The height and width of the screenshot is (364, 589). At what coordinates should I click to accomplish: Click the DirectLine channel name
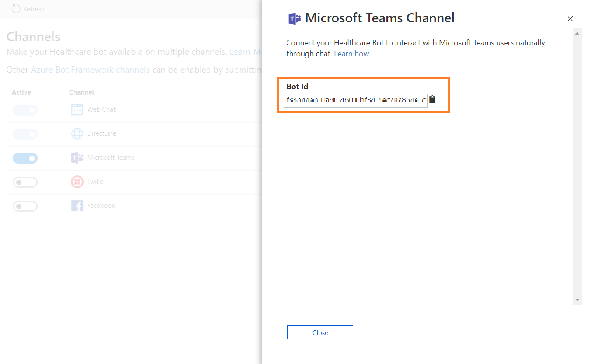[x=102, y=133]
